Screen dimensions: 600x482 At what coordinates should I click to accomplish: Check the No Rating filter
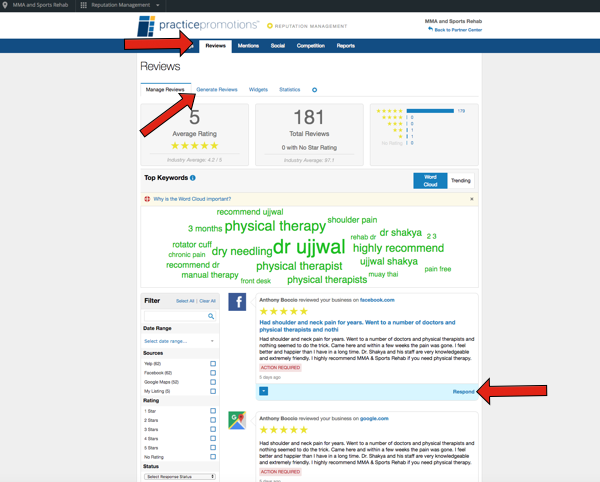[213, 457]
